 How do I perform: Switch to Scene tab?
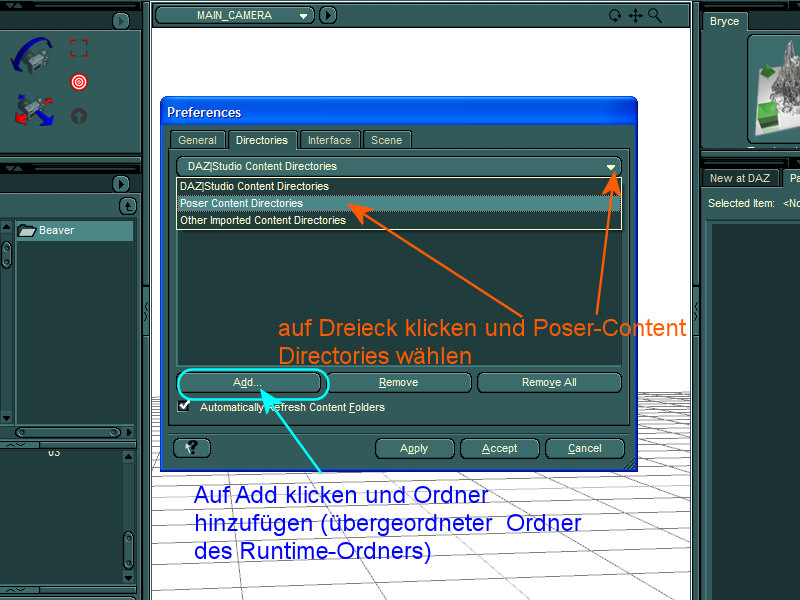pyautogui.click(x=387, y=140)
